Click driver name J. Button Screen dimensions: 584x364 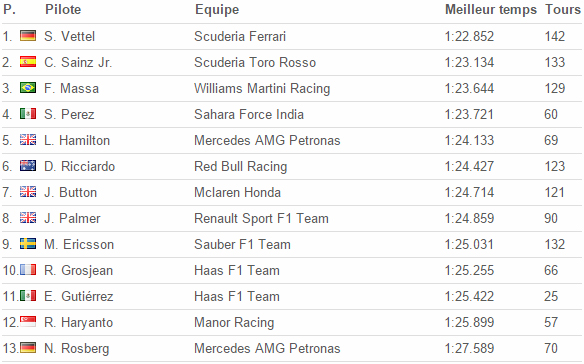click(x=70, y=192)
